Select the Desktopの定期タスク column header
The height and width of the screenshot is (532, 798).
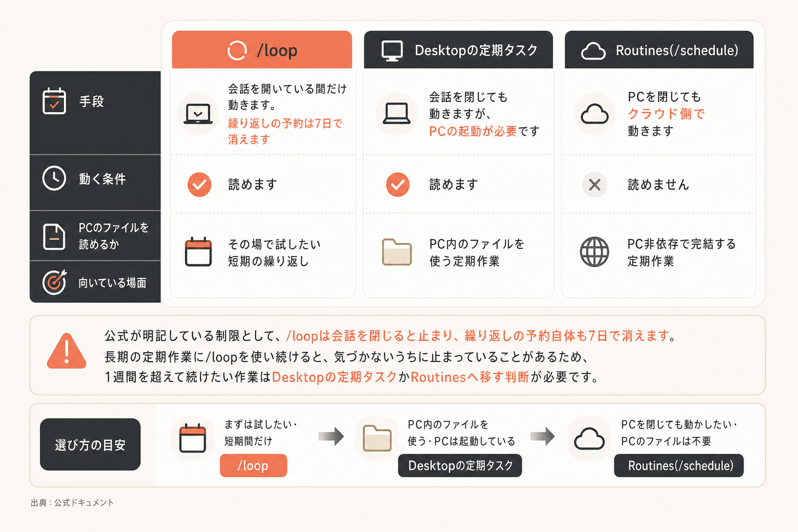pos(458,50)
